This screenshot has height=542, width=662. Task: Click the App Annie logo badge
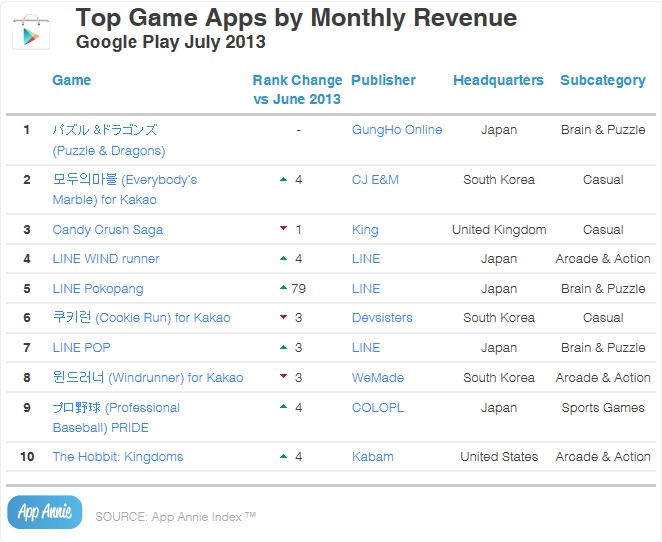point(45,512)
